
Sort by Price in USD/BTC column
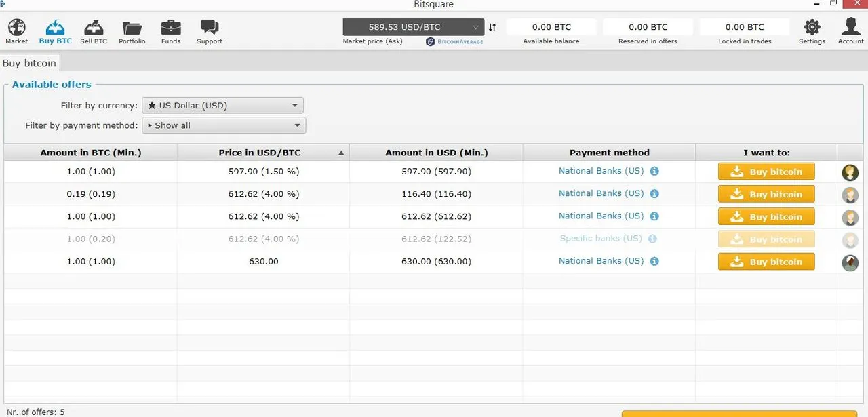pyautogui.click(x=263, y=153)
